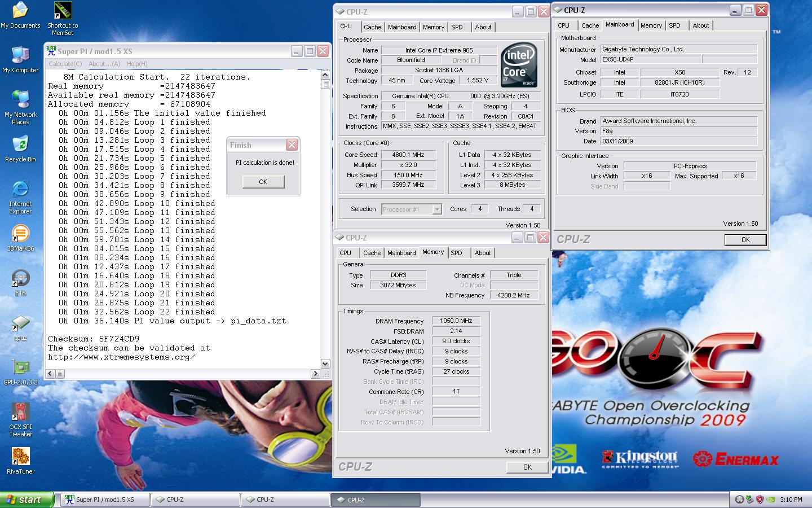Click the taskbar clock showing 3:10 PM
The image size is (812, 508).
point(791,500)
